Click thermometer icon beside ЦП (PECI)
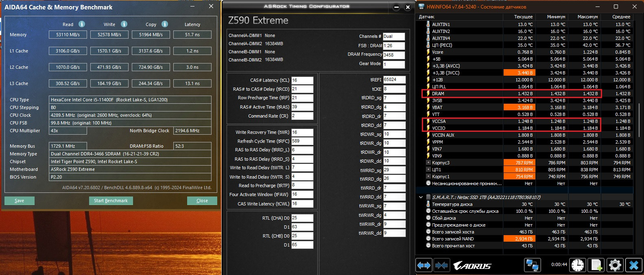This screenshot has height=275, width=644. click(428, 45)
